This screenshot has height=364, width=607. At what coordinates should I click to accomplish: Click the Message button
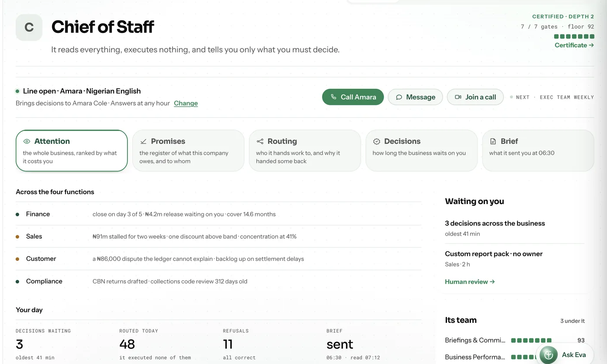point(415,97)
